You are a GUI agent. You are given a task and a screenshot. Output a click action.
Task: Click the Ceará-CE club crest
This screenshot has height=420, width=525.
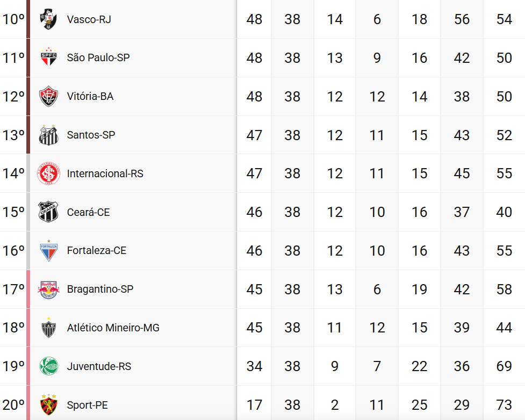[48, 212]
